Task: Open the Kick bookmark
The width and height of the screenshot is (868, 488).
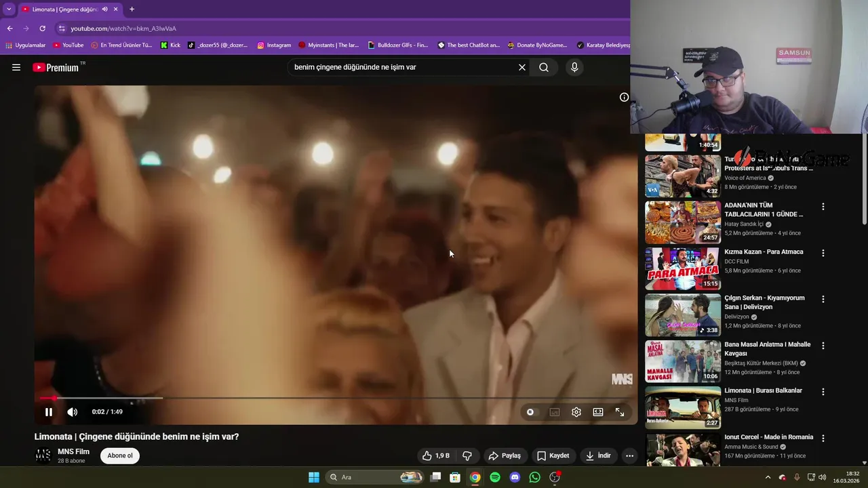Action: click(170, 45)
